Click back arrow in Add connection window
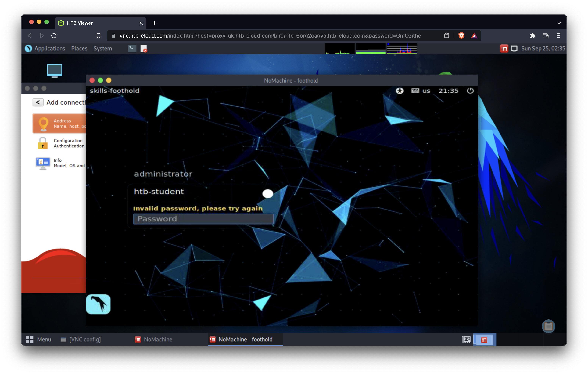Viewport: 588px width, 374px height. [x=38, y=102]
